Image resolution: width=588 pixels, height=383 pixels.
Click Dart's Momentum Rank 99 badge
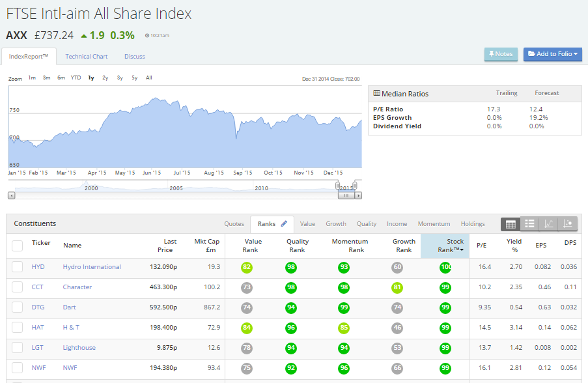pos(344,308)
